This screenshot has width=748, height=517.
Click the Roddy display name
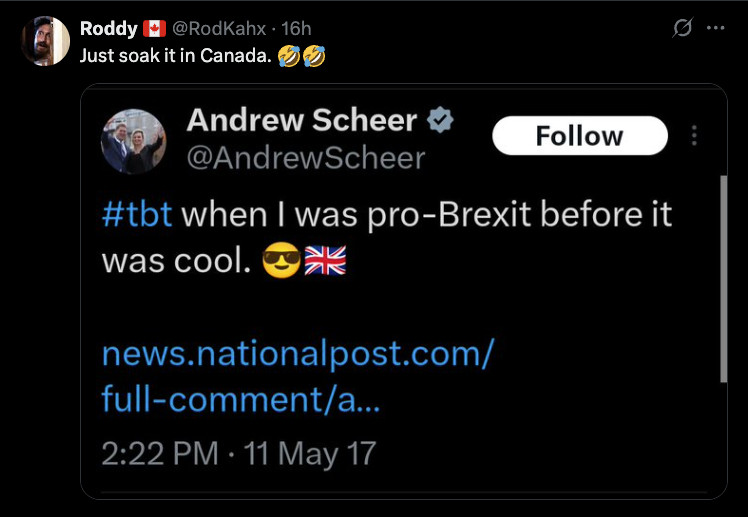point(108,29)
